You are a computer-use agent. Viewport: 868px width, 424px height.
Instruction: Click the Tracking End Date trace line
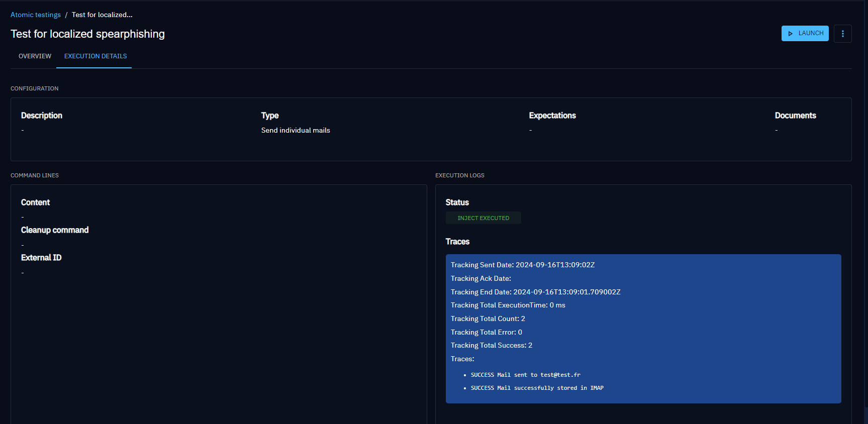[535, 292]
